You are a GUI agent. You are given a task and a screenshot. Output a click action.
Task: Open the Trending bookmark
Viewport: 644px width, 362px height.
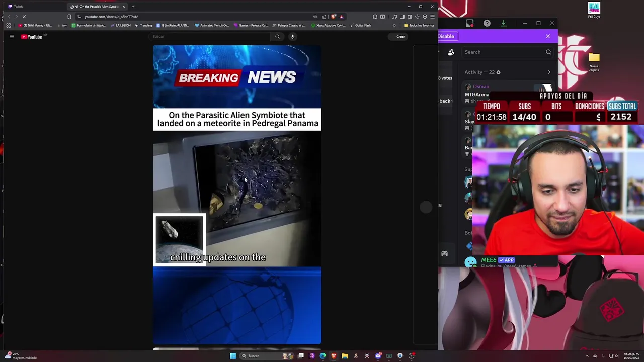coord(143,25)
